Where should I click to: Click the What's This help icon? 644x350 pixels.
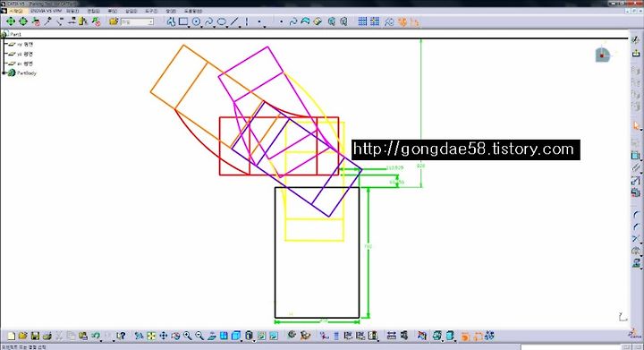click(x=121, y=336)
